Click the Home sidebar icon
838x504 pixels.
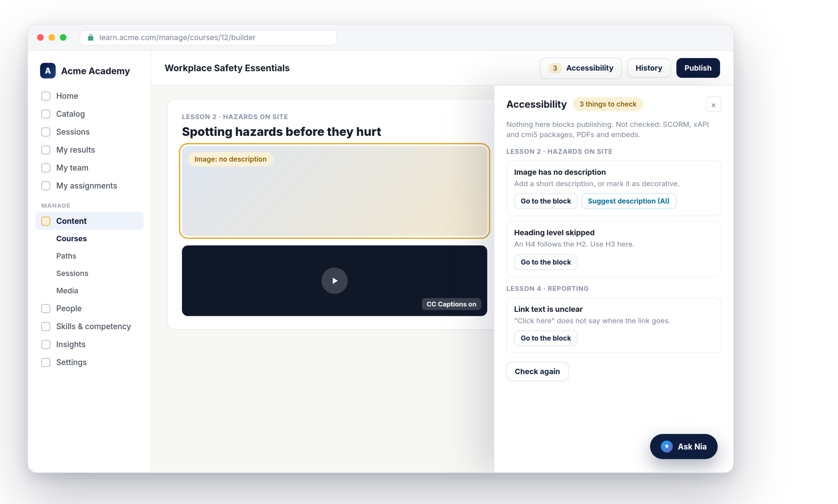click(46, 96)
